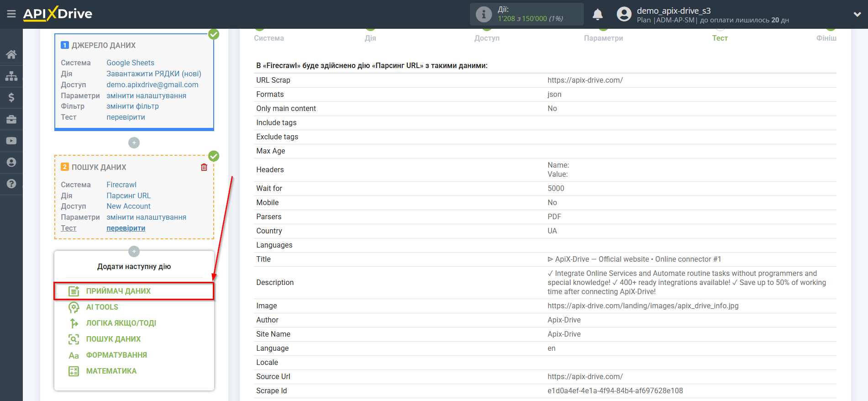
Task: Click the Parsers value PDF
Action: tap(554, 217)
